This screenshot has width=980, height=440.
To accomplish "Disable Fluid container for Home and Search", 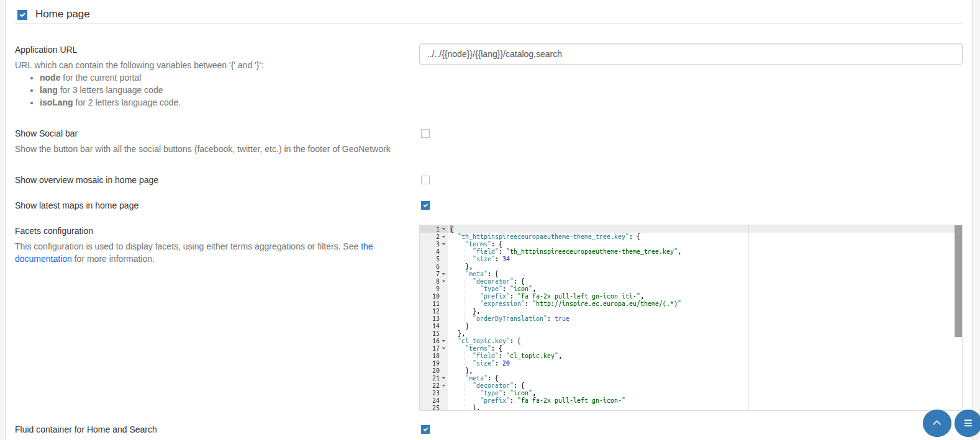I will point(425,429).
